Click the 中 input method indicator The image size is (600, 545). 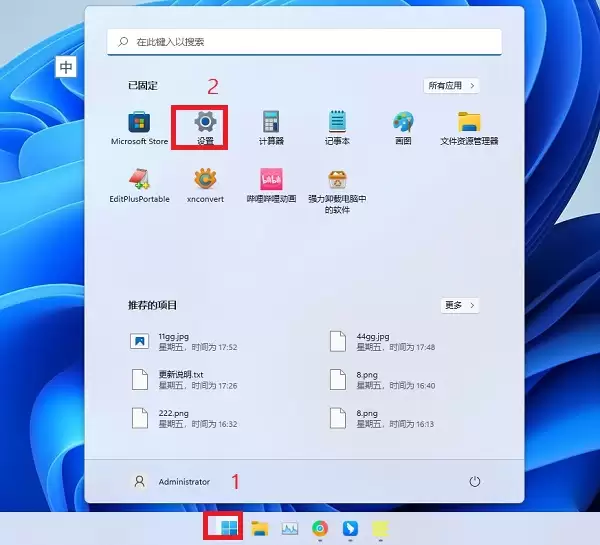tap(66, 67)
